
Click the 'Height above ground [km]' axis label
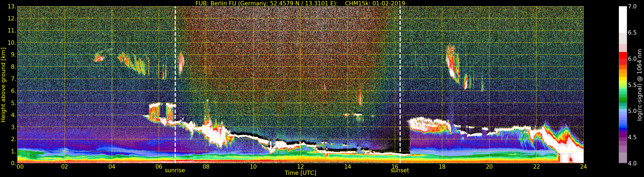(3, 85)
